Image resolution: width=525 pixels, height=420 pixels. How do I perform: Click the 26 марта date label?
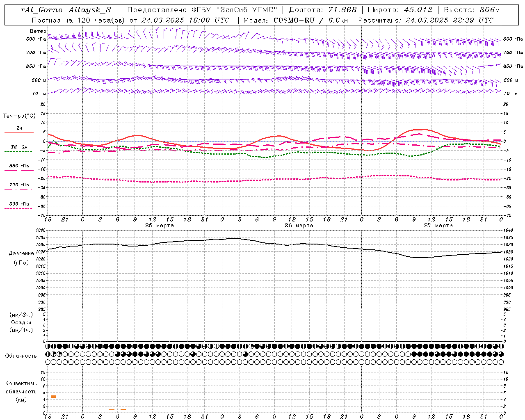299,226
